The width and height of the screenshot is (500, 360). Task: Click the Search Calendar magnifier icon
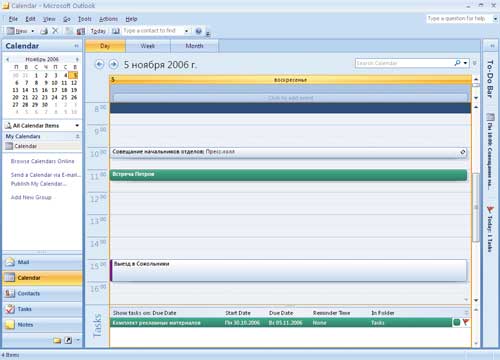(x=458, y=63)
